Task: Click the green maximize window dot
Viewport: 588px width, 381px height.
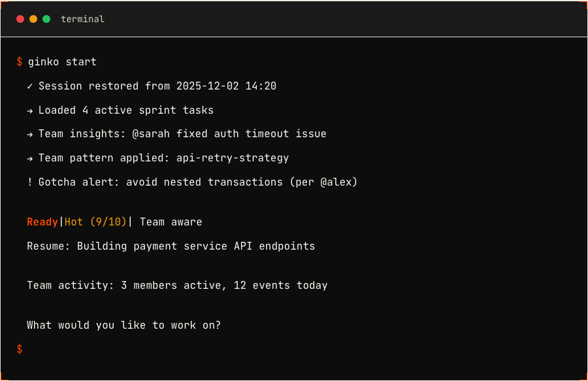Action: (46, 19)
